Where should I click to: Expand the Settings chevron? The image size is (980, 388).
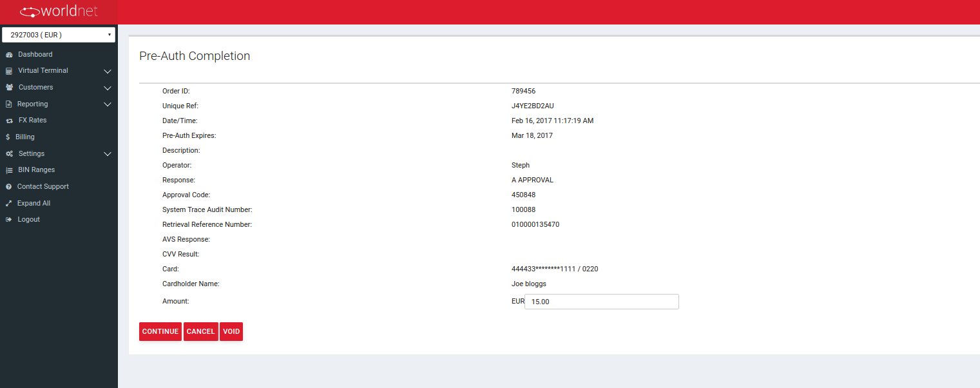(x=108, y=154)
